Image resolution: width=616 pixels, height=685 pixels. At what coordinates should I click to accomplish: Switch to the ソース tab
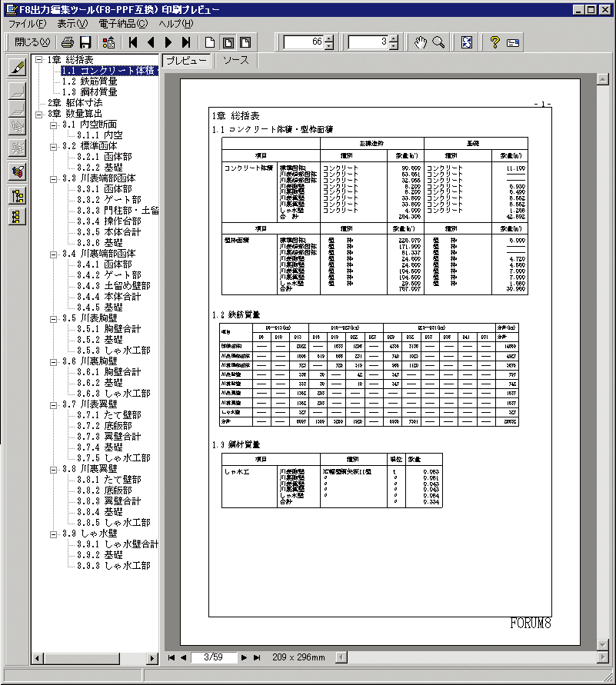coord(236,61)
